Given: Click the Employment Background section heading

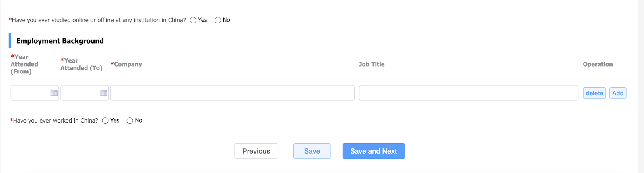Looking at the screenshot, I should click(x=60, y=41).
